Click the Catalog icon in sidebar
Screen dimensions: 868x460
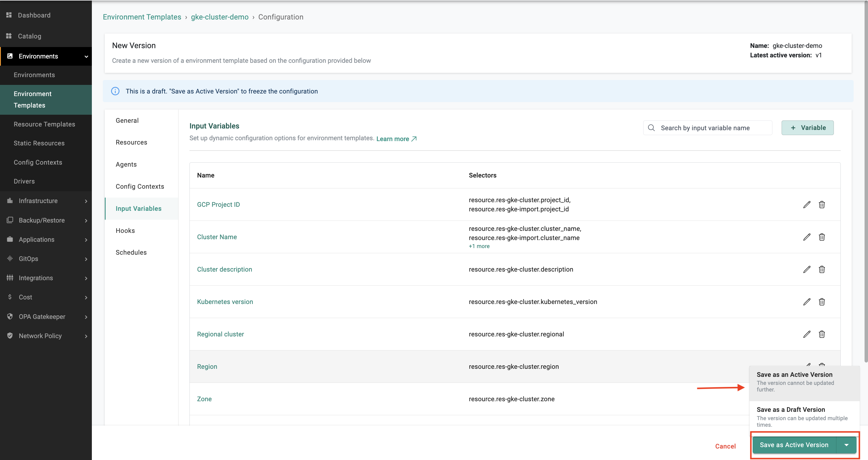[x=9, y=36]
